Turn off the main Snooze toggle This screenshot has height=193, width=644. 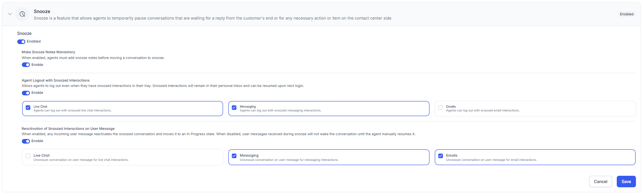tap(21, 42)
